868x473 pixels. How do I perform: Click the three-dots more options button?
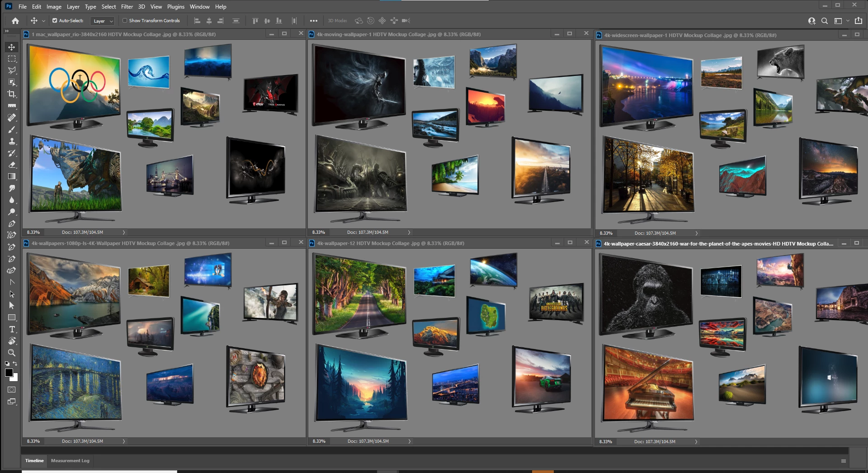(313, 21)
